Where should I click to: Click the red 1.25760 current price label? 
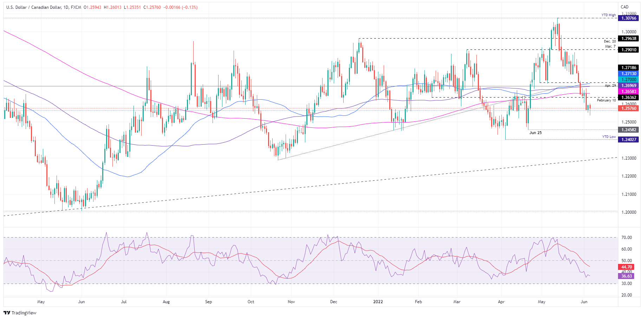click(629, 108)
